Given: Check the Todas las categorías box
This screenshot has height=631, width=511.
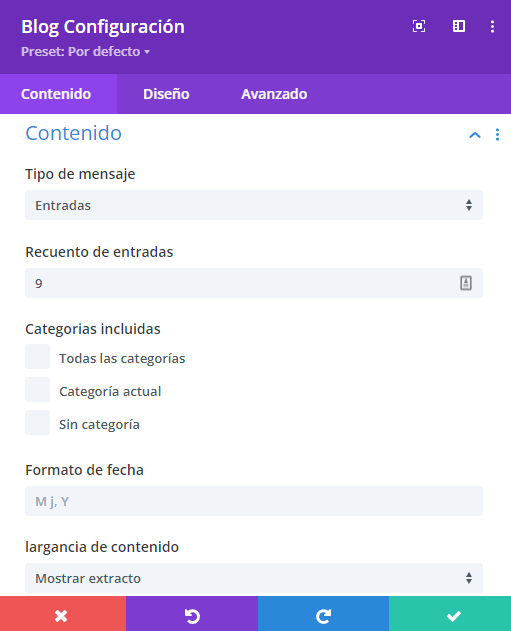Looking at the screenshot, I should tap(37, 357).
